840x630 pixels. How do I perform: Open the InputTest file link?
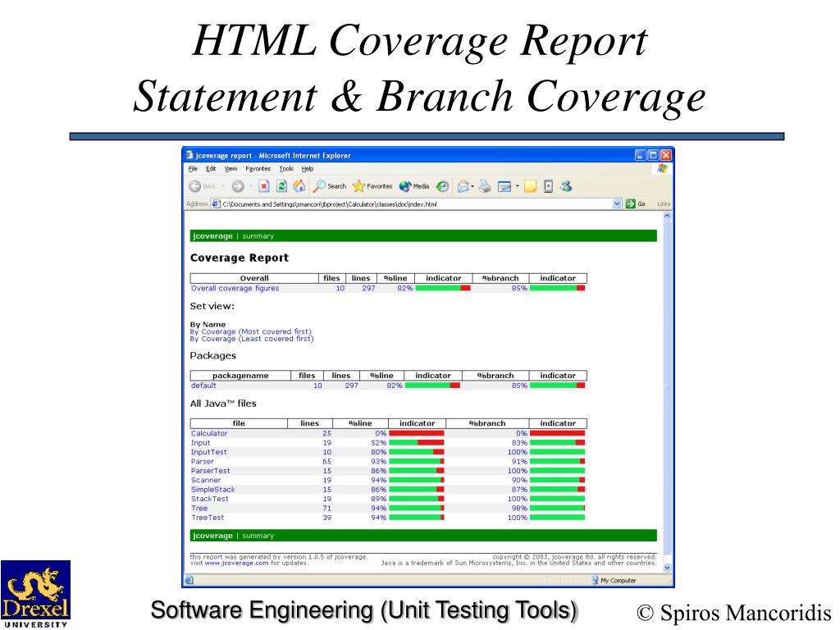tap(209, 452)
